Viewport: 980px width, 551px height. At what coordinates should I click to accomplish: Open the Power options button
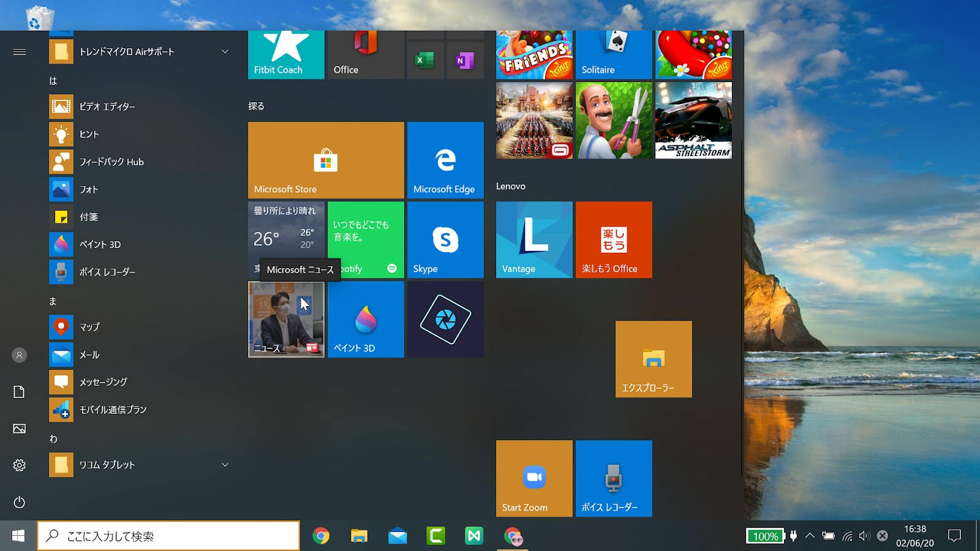pyautogui.click(x=19, y=502)
